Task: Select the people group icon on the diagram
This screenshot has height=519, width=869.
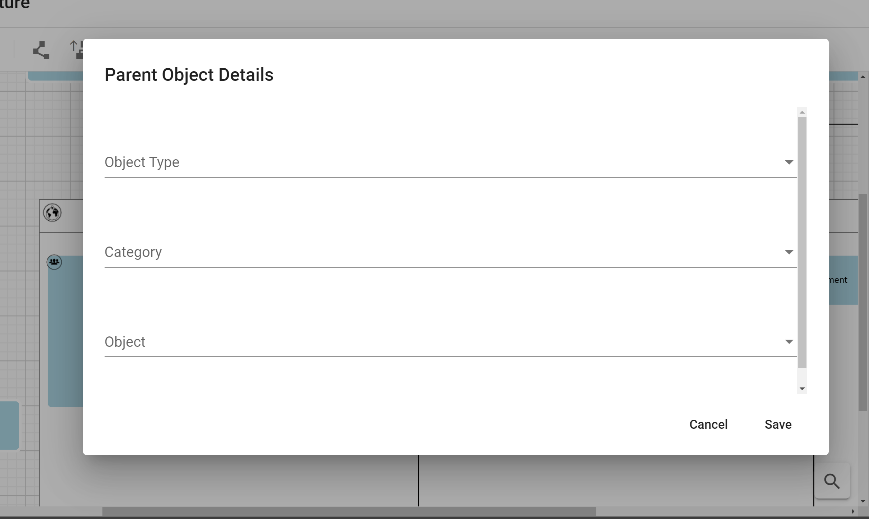Action: click(x=54, y=262)
